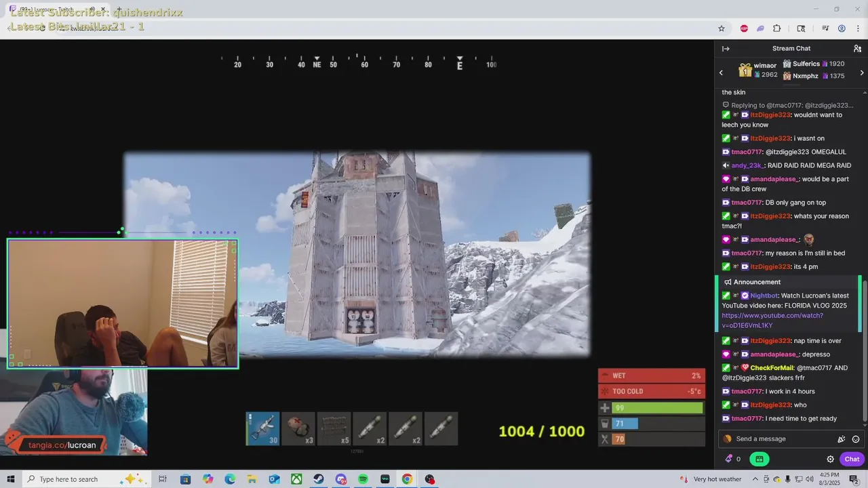
Task: Click Nightbot's username in announcement
Action: (x=764, y=296)
